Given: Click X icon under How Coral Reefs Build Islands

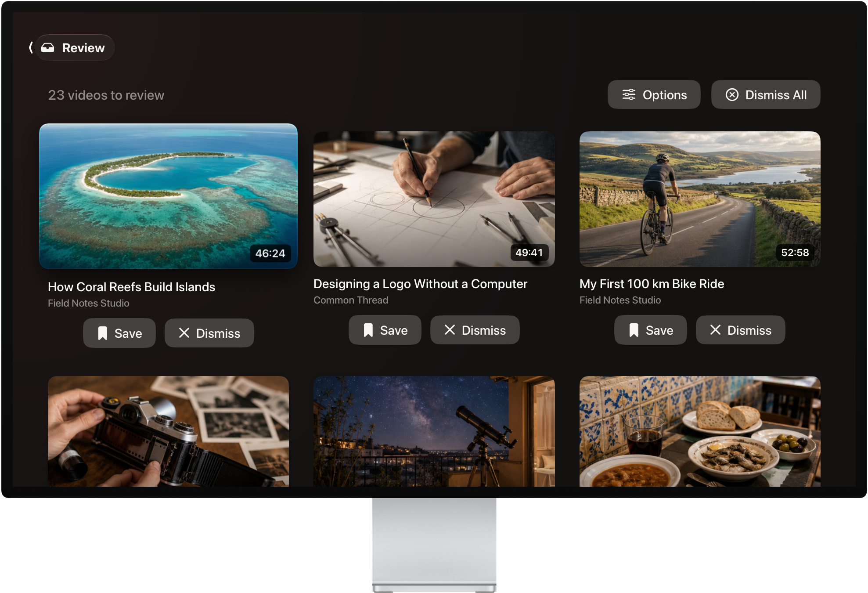Looking at the screenshot, I should point(184,333).
